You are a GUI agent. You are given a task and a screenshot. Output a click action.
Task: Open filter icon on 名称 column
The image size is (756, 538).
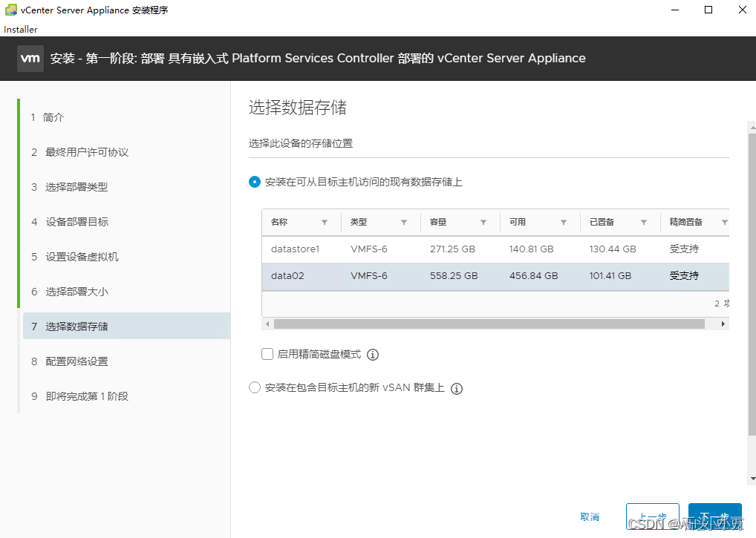pyautogui.click(x=325, y=223)
